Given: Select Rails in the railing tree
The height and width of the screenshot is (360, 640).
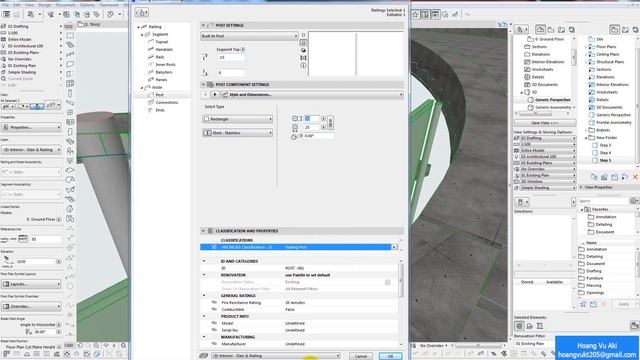Looking at the screenshot, I should click(x=160, y=57).
